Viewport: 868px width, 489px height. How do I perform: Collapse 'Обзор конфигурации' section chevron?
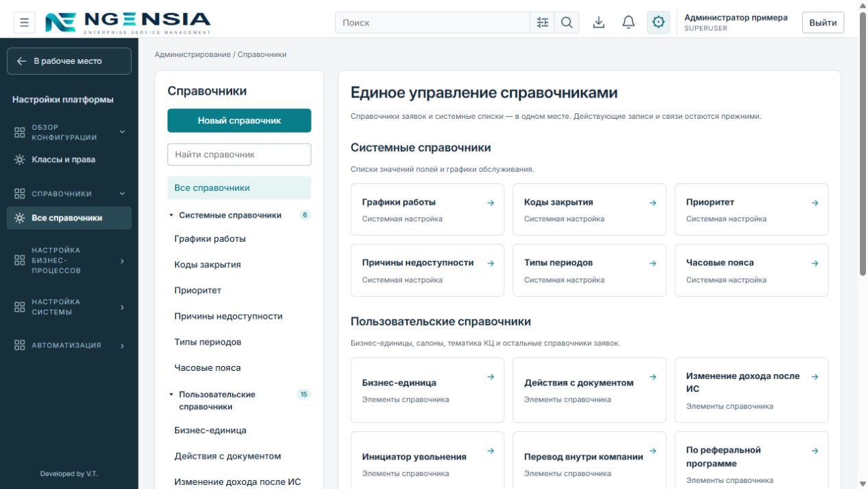click(122, 132)
